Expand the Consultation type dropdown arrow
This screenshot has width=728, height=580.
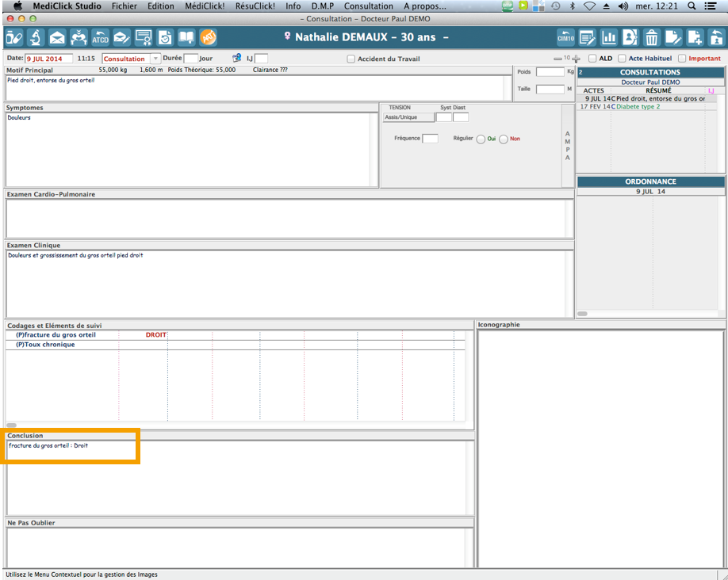tap(155, 59)
